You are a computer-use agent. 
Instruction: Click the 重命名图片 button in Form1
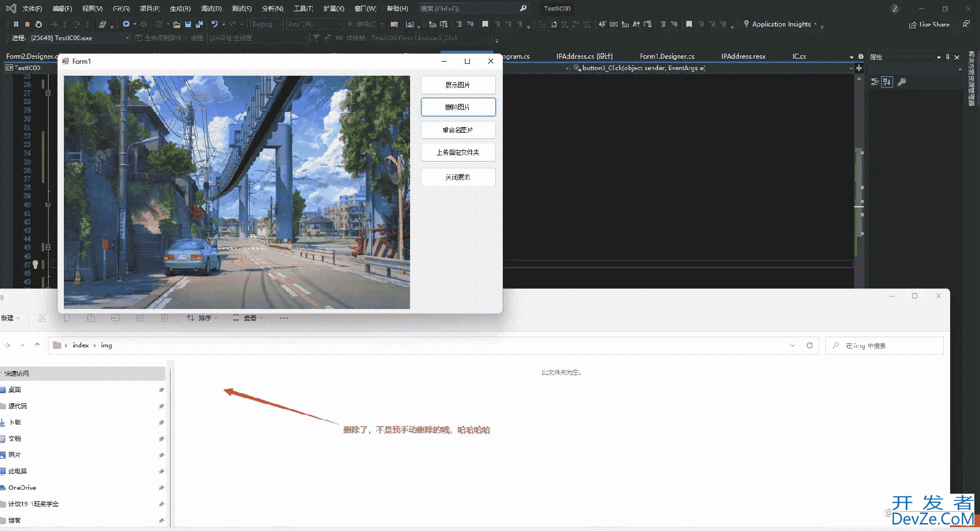pyautogui.click(x=458, y=130)
